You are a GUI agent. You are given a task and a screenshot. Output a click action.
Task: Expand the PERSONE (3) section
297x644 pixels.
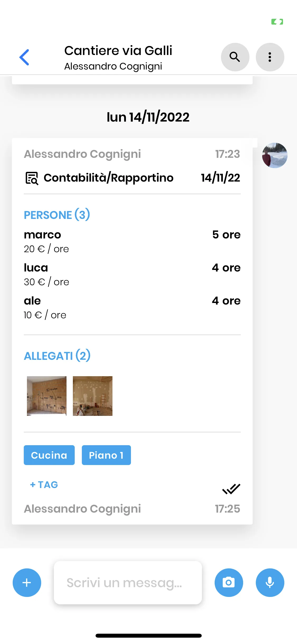point(57,215)
